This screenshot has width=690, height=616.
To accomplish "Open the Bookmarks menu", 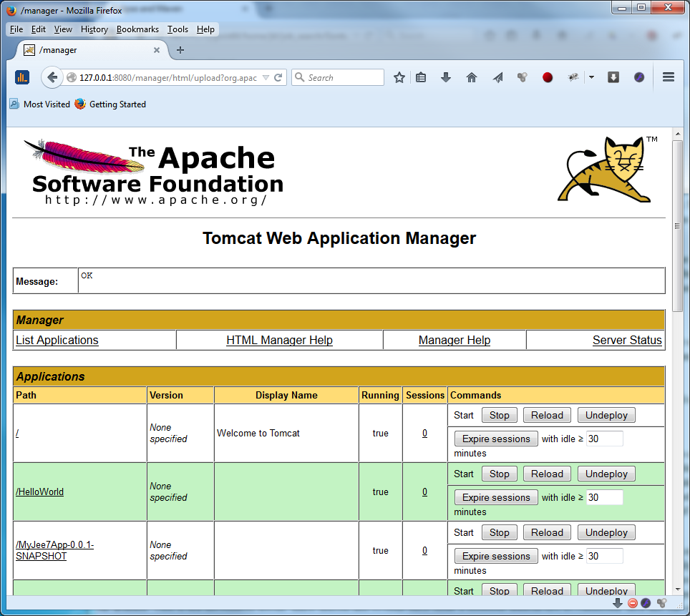I will [x=137, y=29].
